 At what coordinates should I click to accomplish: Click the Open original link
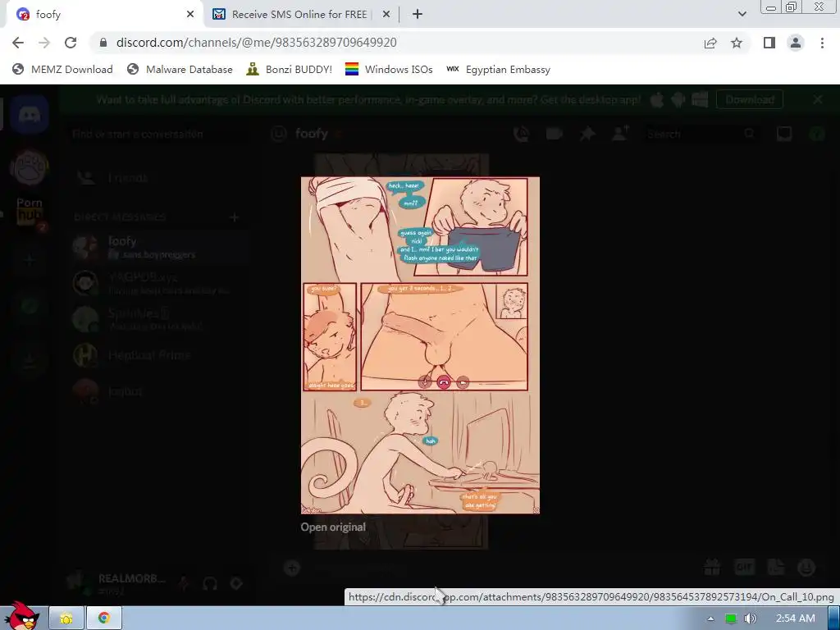(333, 527)
